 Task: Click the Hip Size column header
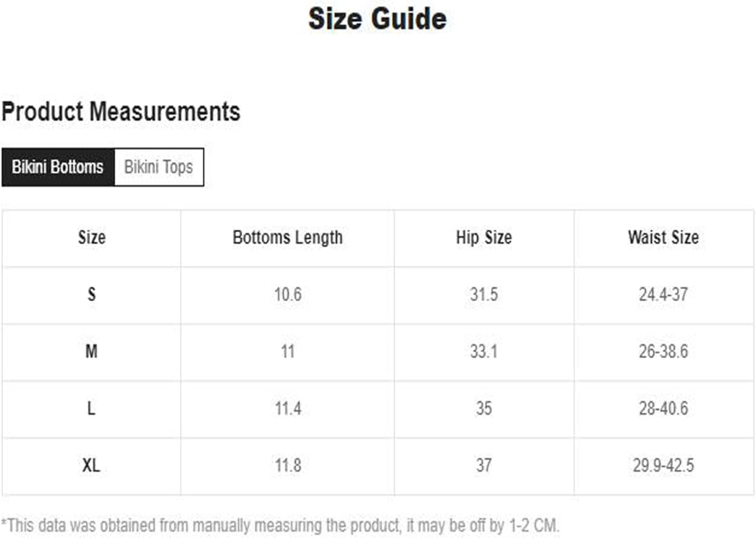coord(484,238)
